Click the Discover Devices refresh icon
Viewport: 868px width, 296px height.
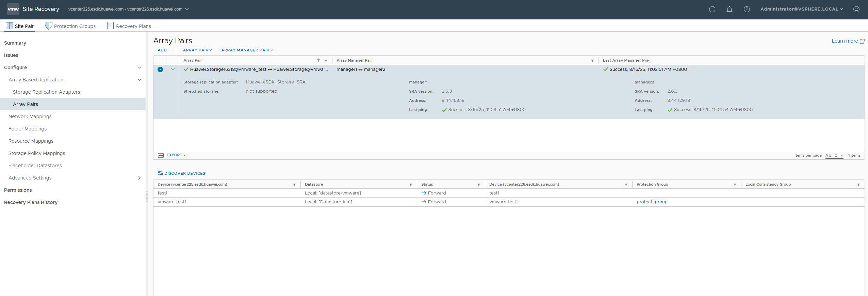coord(160,173)
